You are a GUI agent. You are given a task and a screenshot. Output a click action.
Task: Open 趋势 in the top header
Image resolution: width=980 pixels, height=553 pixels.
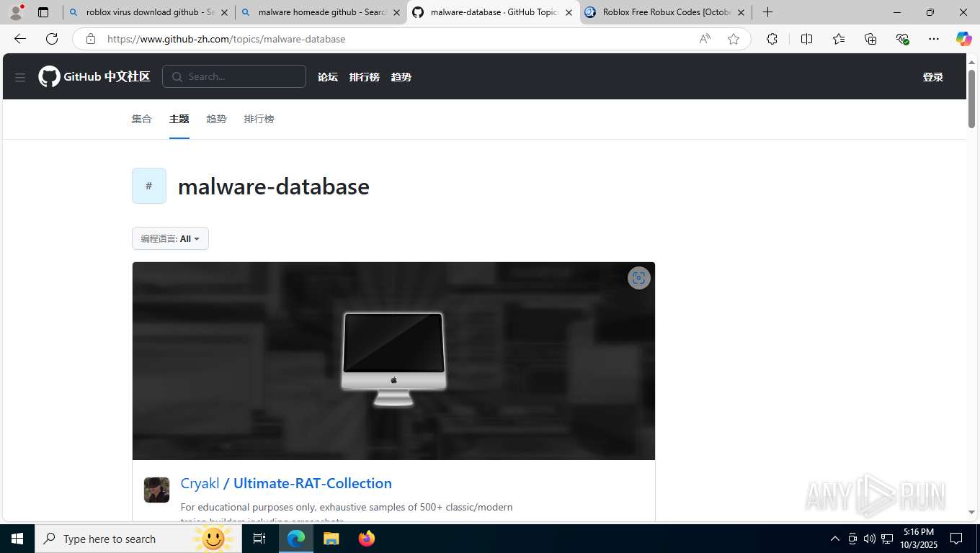pyautogui.click(x=401, y=77)
